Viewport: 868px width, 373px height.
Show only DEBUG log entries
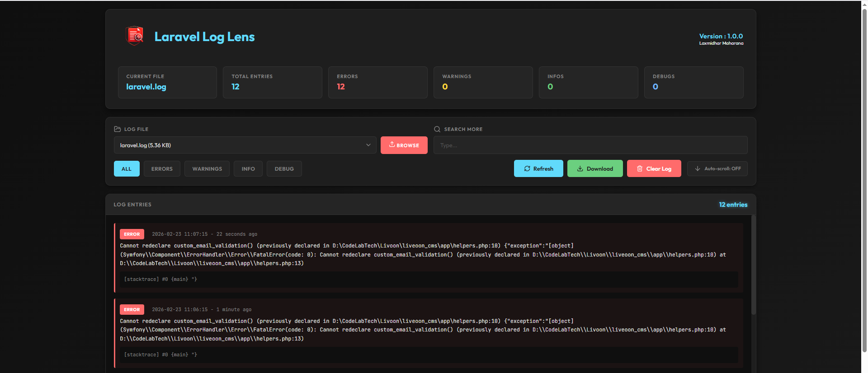coord(284,169)
